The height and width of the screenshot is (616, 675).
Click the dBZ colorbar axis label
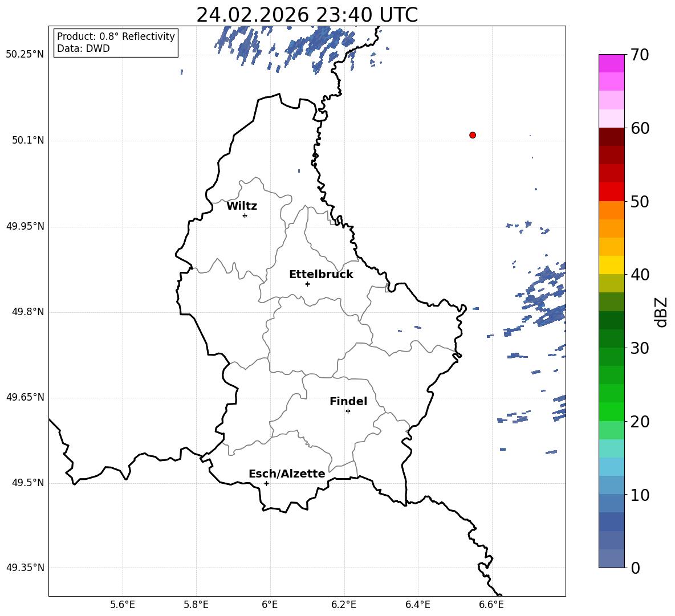click(x=662, y=312)
